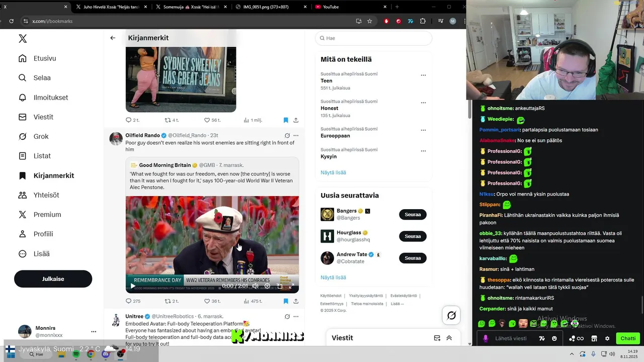This screenshot has height=362, width=644.
Task: Show hidden tray icons chevron
Action: click(572, 354)
